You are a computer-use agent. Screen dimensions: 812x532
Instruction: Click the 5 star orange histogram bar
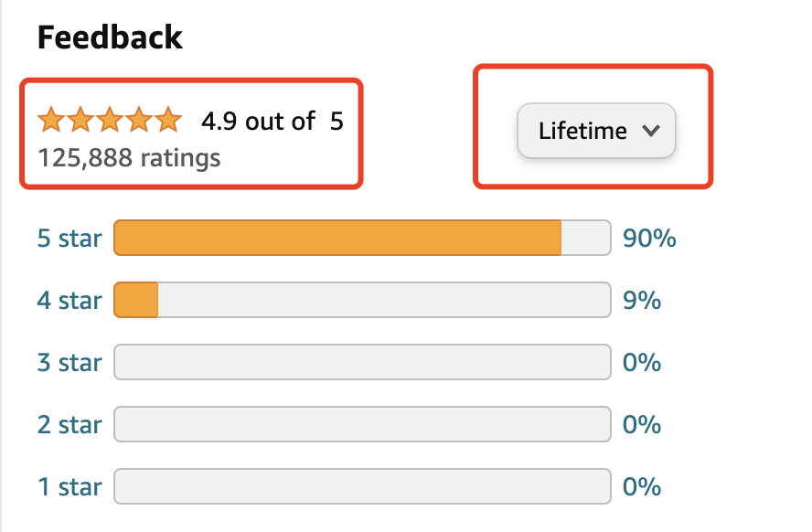(337, 239)
